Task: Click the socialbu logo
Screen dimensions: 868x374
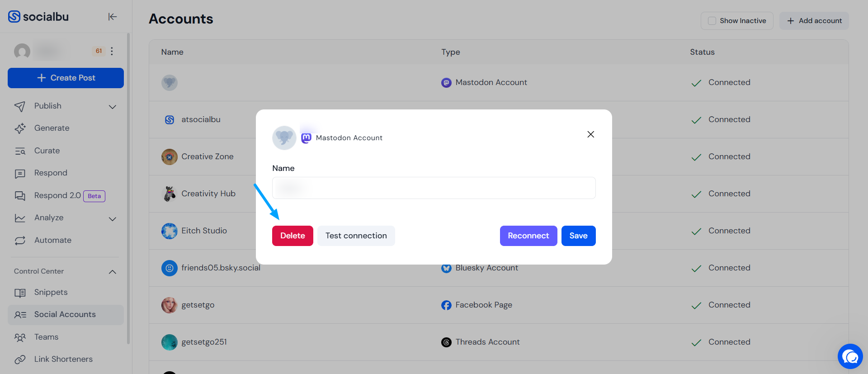Action: pos(38,17)
